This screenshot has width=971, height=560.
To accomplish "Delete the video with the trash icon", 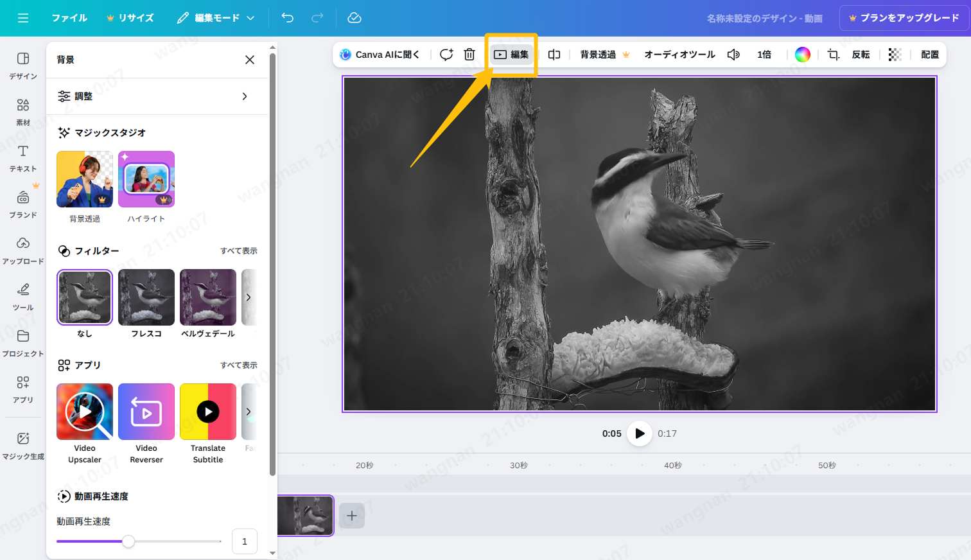I will (x=469, y=55).
